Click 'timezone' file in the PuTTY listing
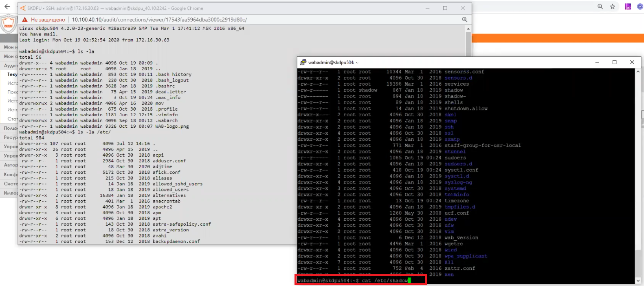The width and height of the screenshot is (644, 286). (457, 201)
